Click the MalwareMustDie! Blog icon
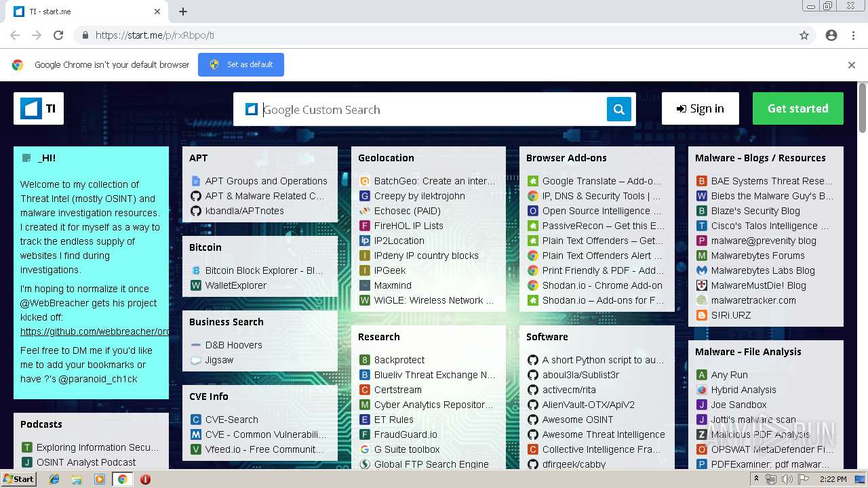868x488 pixels. (x=702, y=285)
